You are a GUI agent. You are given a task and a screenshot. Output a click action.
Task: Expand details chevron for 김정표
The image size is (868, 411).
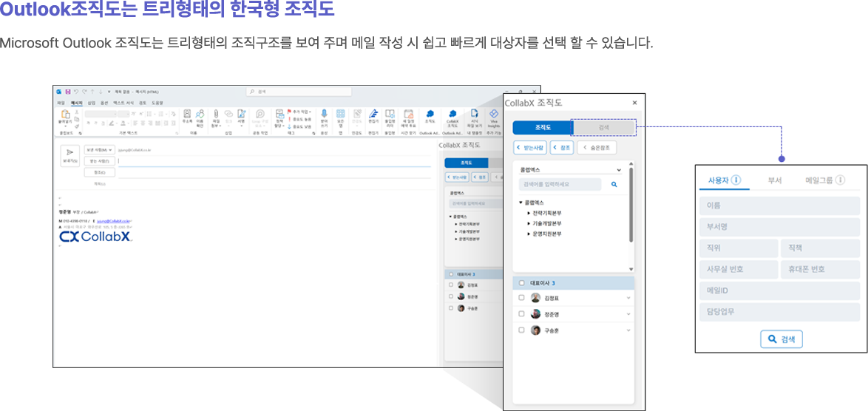tap(628, 298)
